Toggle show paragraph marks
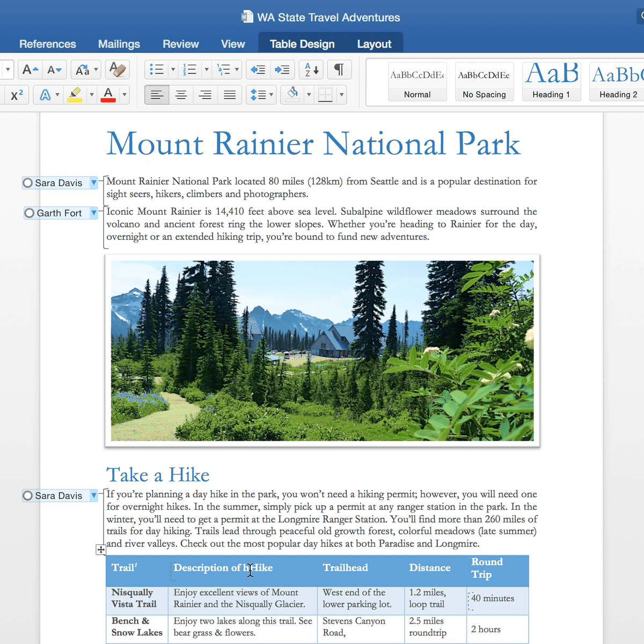Viewport: 644px width, 644px height. [339, 70]
